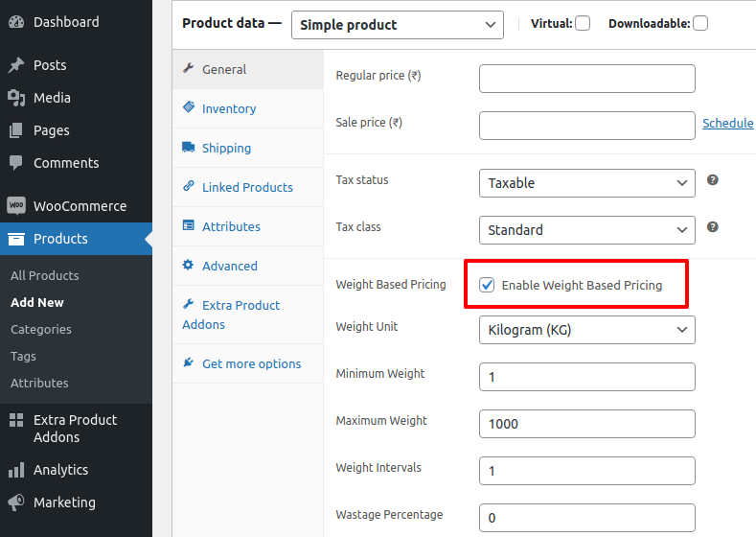Click the Dashboard gauge icon
Viewport: 756px width, 537px height.
click(x=16, y=22)
